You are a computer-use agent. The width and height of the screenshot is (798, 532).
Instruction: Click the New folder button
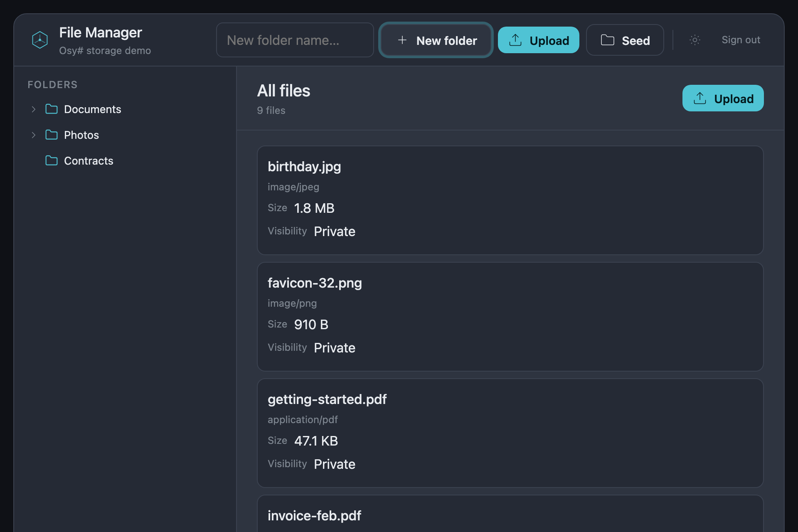click(436, 40)
